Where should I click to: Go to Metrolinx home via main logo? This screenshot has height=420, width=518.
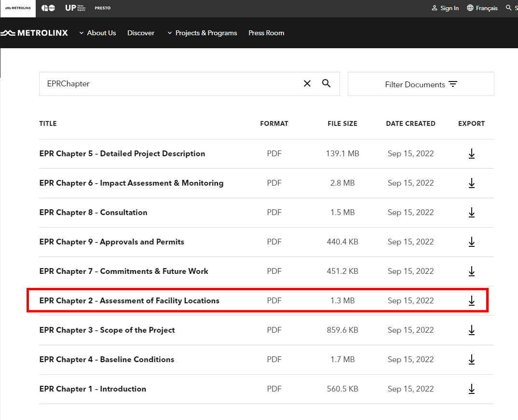[35, 33]
